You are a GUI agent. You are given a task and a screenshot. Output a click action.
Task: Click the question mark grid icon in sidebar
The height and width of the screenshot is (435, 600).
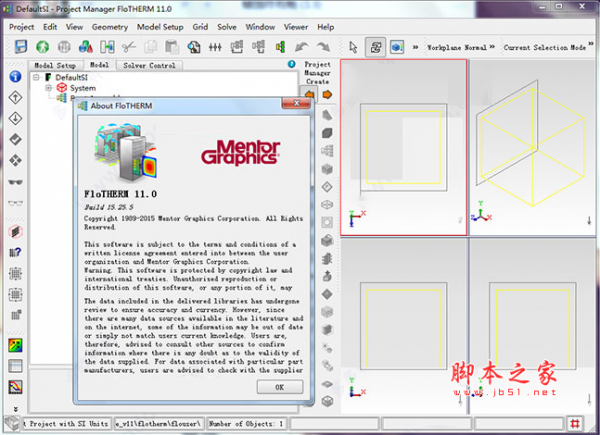tap(15, 253)
